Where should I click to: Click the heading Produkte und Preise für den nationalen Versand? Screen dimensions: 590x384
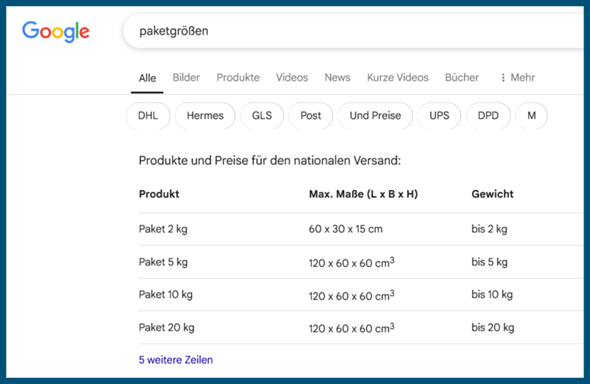[x=270, y=161]
